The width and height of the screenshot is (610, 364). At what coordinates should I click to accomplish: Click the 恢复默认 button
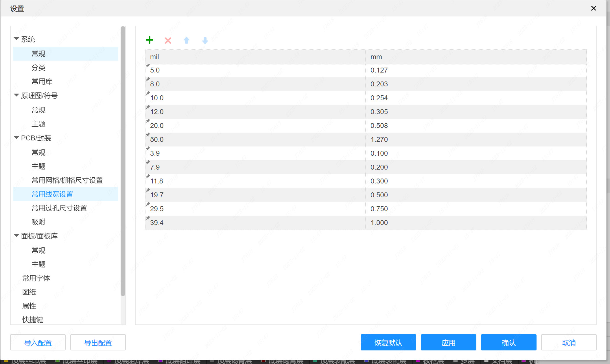click(x=388, y=343)
